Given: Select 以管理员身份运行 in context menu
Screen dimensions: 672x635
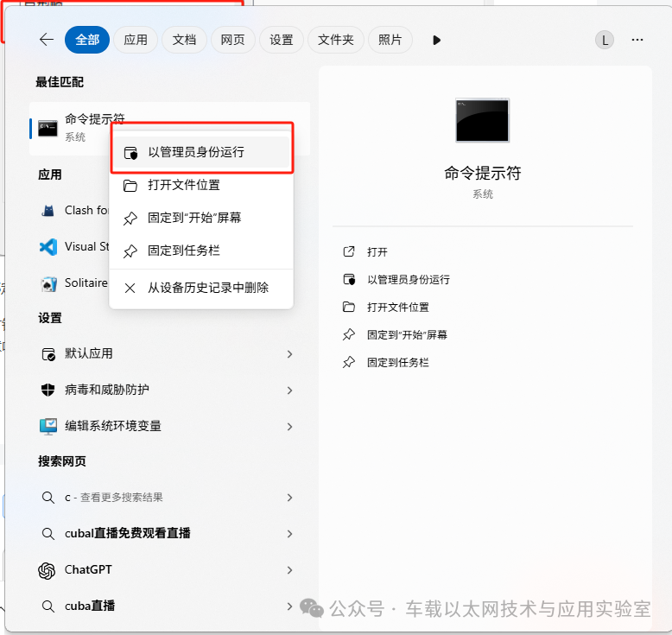Looking at the screenshot, I should (x=201, y=152).
